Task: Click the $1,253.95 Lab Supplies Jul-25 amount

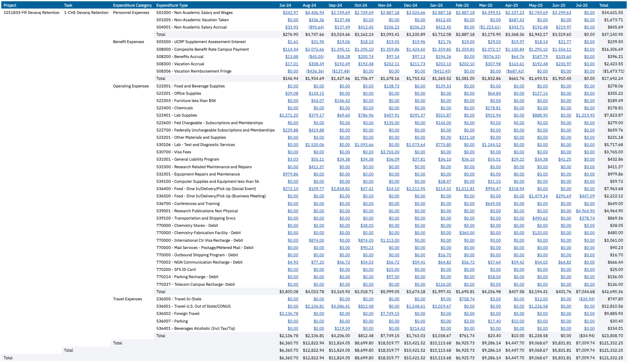Action: coord(585,115)
